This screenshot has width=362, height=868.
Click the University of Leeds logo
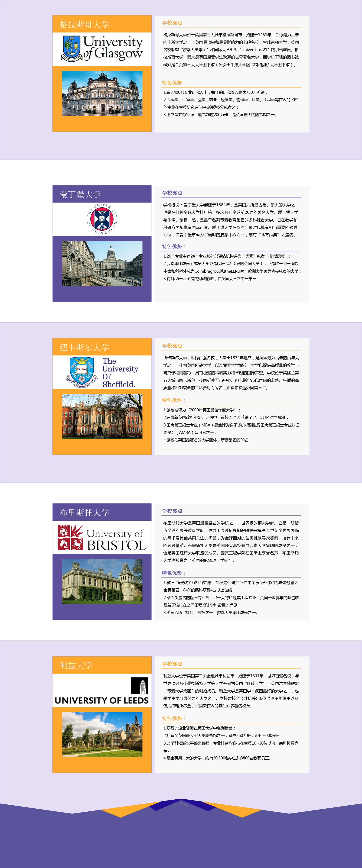click(102, 691)
